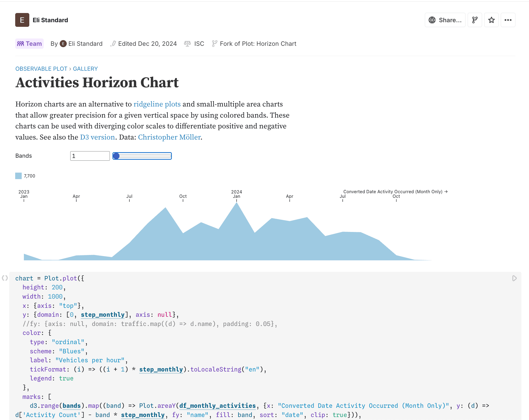The width and height of the screenshot is (529, 420).
Task: Place cursor on width value 1000
Action: click(55, 296)
